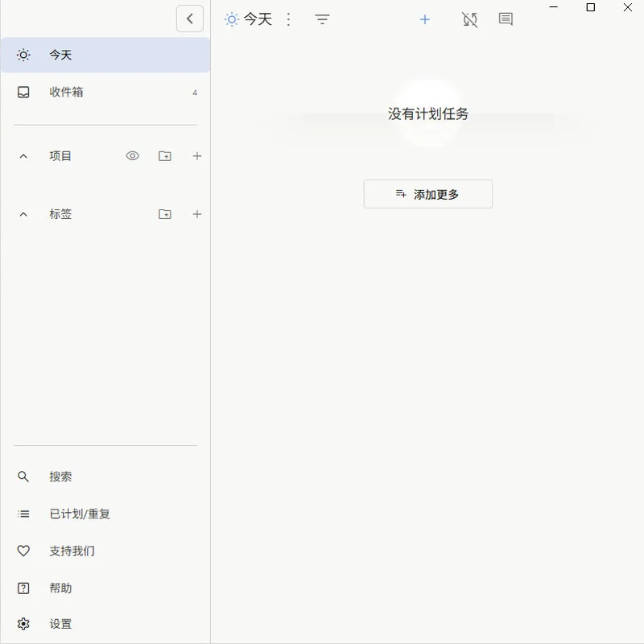Click the question mark help icon
This screenshot has height=644, width=644.
(23, 588)
